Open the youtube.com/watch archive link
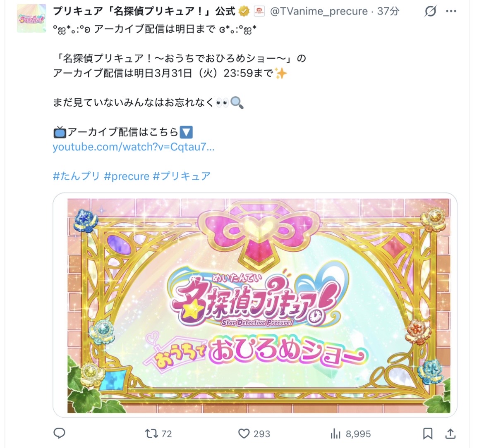The height and width of the screenshot is (448, 484). pos(133,147)
